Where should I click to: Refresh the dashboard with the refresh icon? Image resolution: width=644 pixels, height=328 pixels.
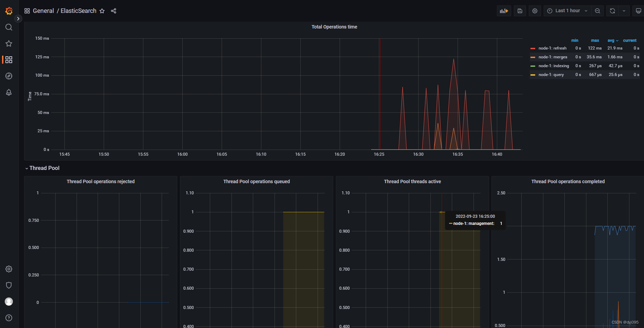(612, 11)
